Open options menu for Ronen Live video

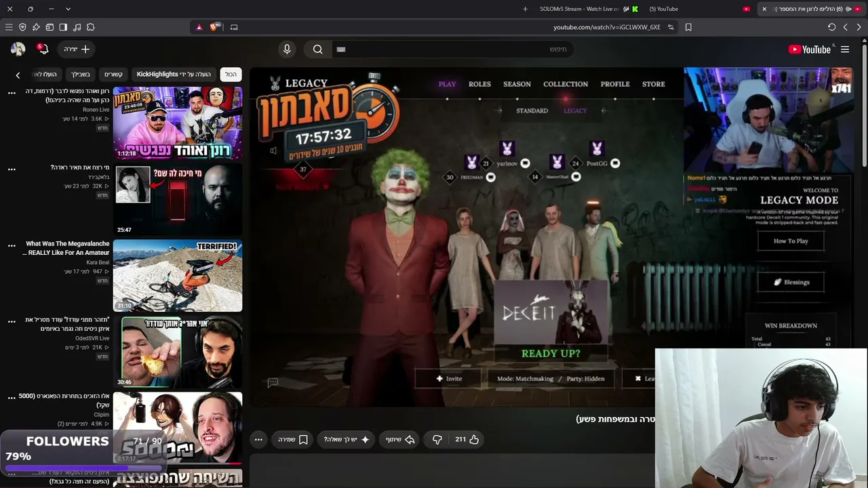(x=12, y=94)
